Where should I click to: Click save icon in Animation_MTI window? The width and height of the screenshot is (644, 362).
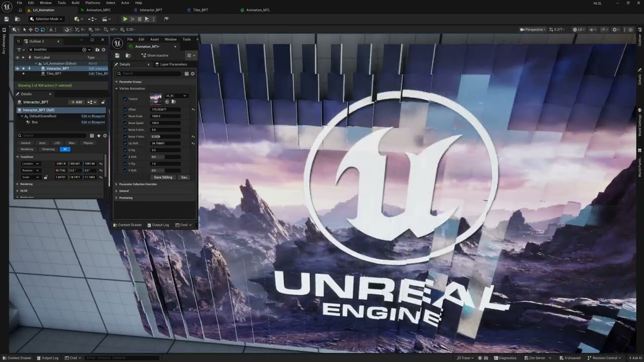click(x=117, y=55)
